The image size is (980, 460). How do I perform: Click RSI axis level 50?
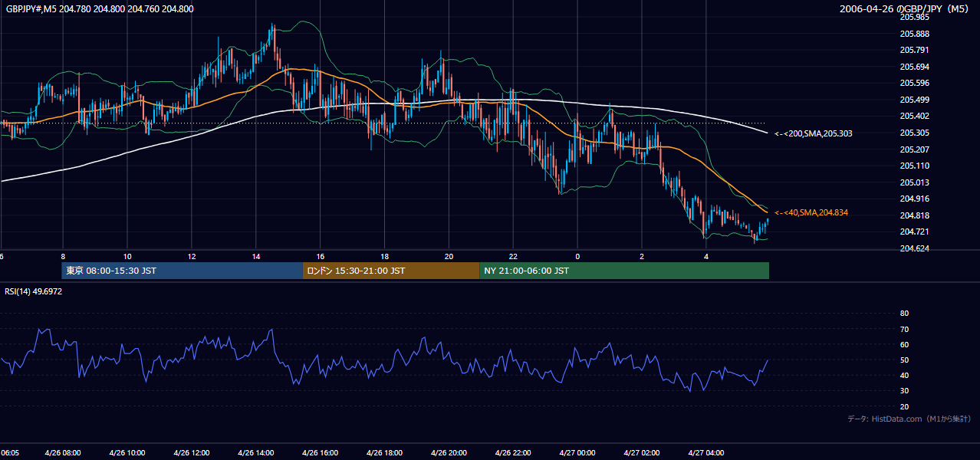pos(904,360)
